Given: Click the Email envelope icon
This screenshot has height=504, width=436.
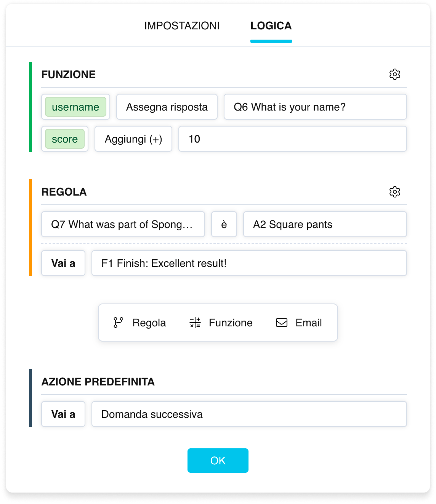Looking at the screenshot, I should pyautogui.click(x=282, y=323).
